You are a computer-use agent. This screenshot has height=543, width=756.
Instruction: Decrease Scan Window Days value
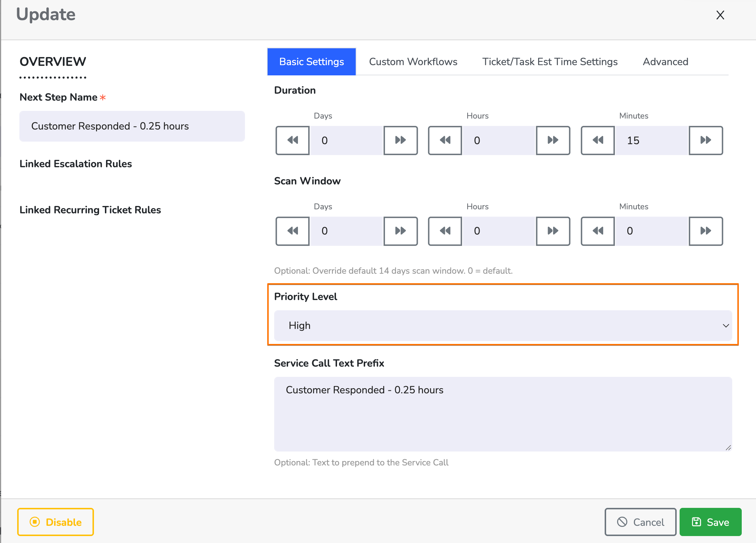(x=292, y=231)
